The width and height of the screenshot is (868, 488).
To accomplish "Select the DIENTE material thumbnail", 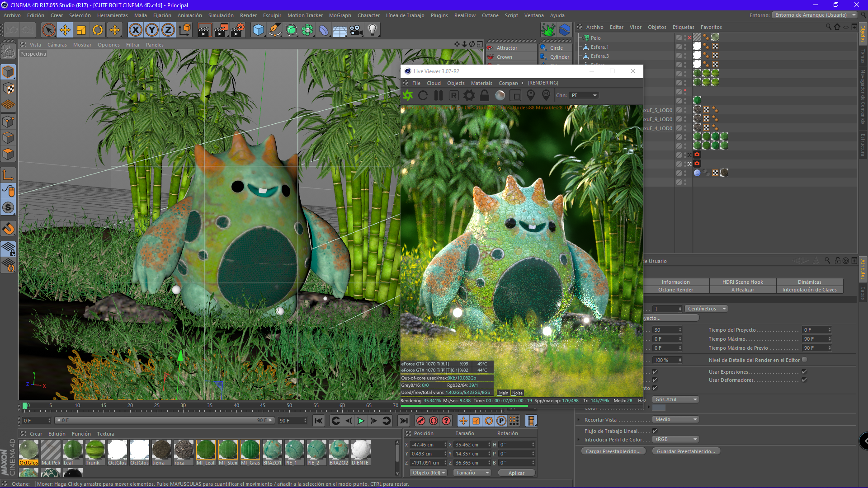I will [360, 452].
